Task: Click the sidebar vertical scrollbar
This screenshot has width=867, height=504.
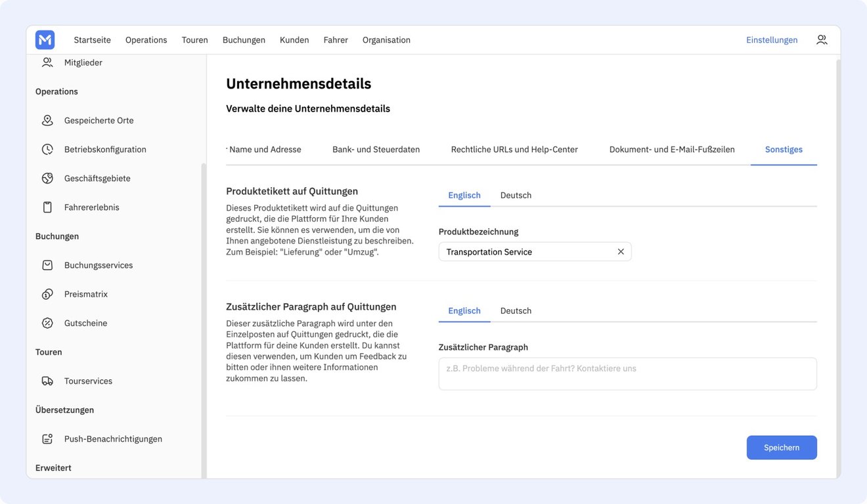Action: pyautogui.click(x=204, y=320)
